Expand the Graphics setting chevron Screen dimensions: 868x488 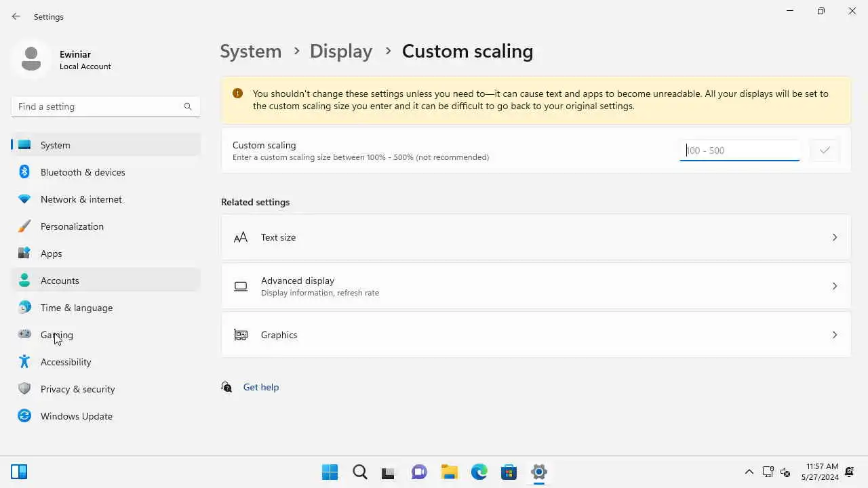tap(835, 335)
